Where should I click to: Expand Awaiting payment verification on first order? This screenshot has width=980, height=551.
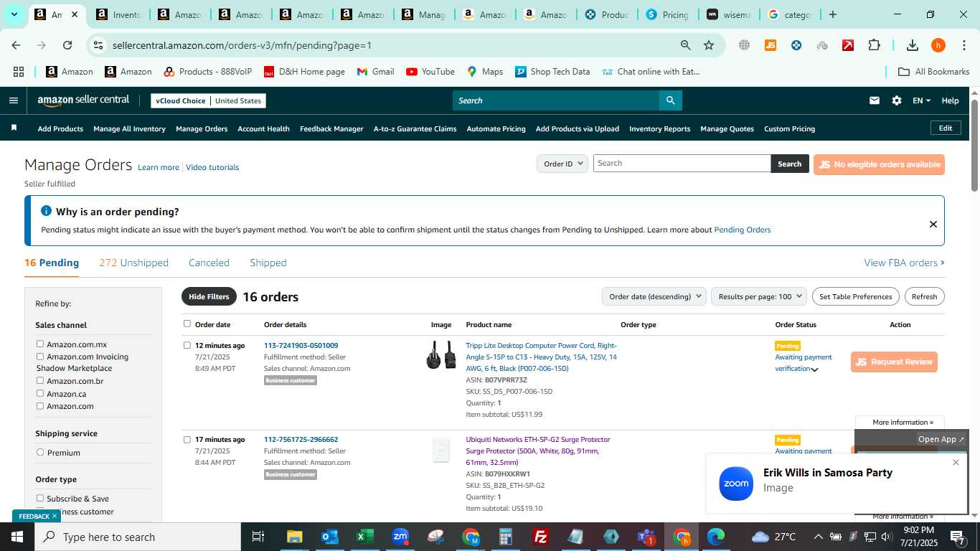814,369
